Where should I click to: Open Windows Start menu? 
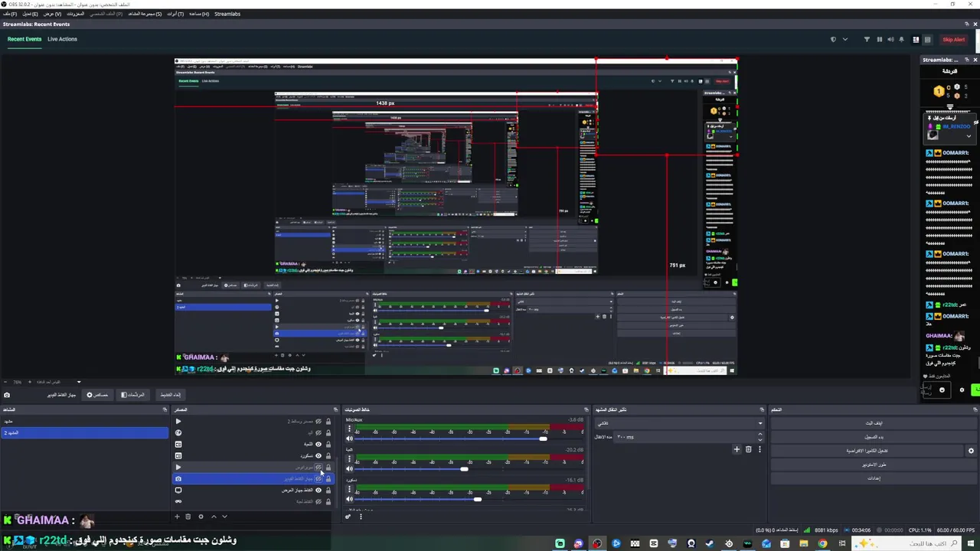[x=972, y=543]
